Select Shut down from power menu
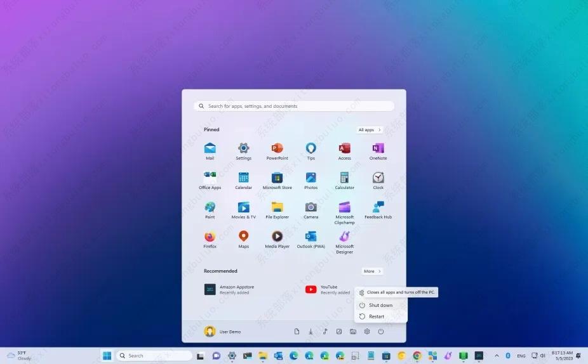The width and height of the screenshot is (588, 364). [x=380, y=305]
